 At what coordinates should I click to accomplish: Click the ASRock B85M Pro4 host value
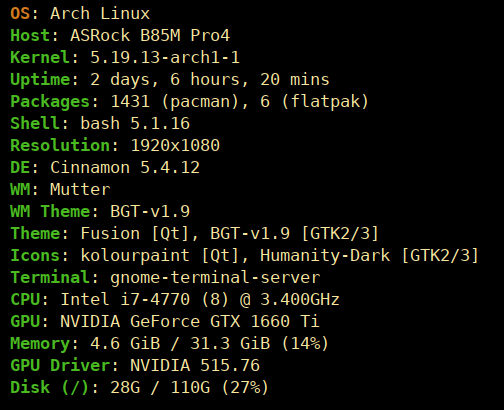pyautogui.click(x=150, y=35)
